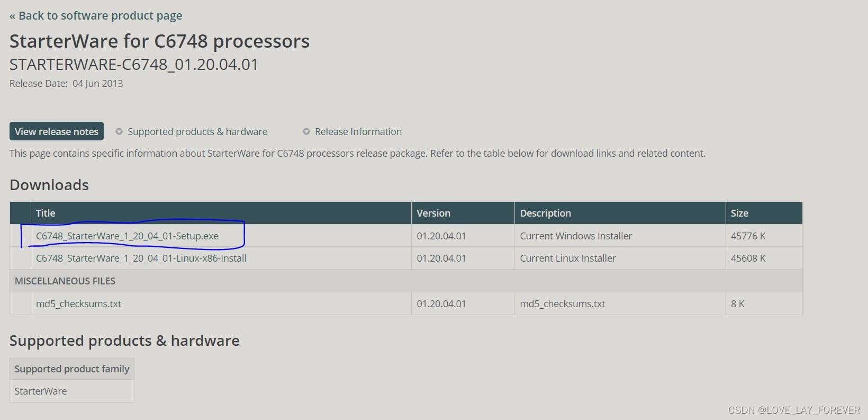Open View release notes button
Image resolution: width=868 pixels, height=420 pixels.
coord(57,131)
